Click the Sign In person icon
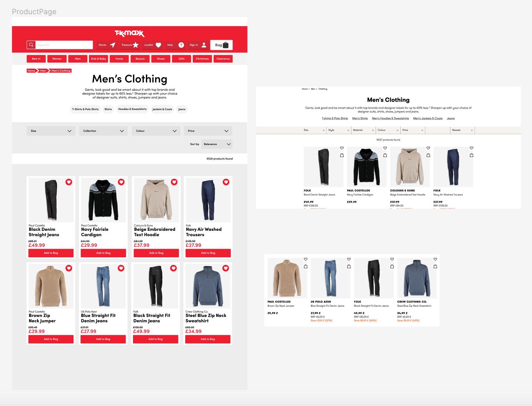The image size is (532, 406). pyautogui.click(x=204, y=45)
